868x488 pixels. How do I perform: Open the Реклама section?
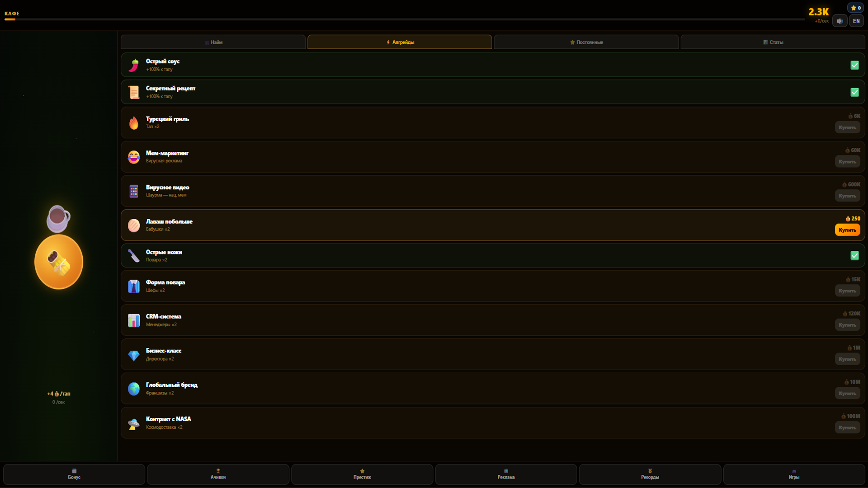[506, 474]
